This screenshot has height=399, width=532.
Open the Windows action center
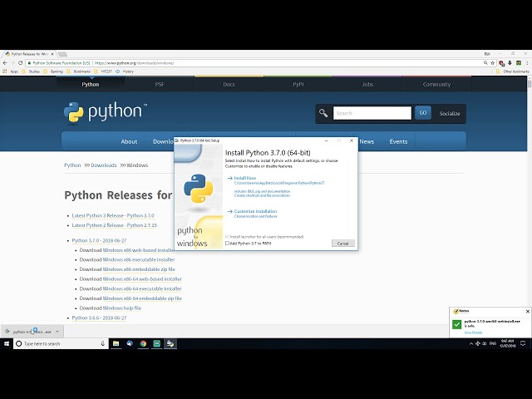tap(523, 343)
